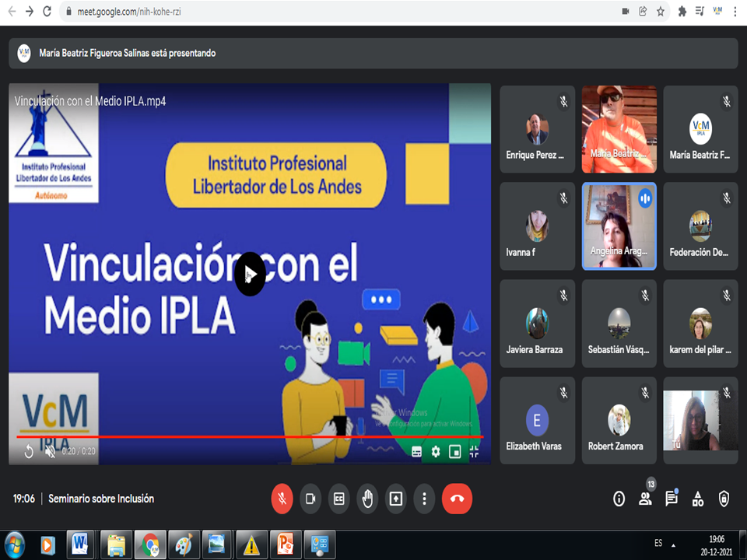
Task: Open Windows Media Player taskbar icon
Action: [47, 544]
